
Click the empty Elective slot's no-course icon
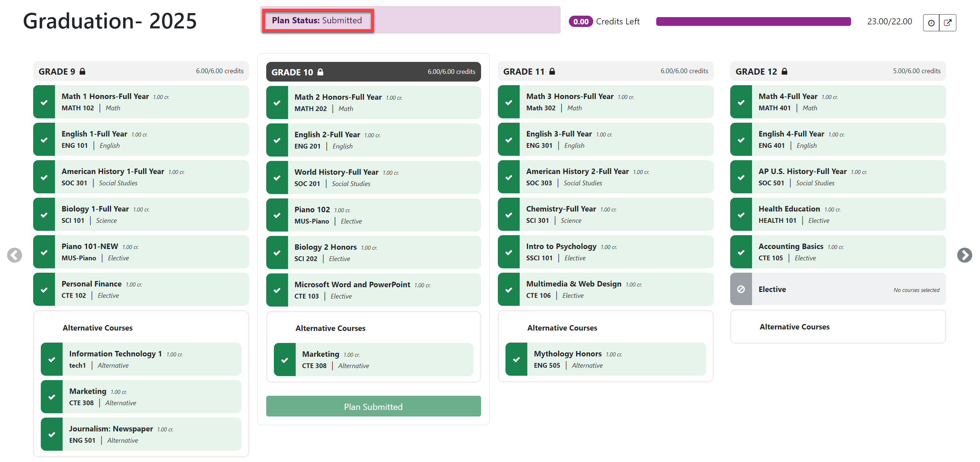[x=741, y=289]
